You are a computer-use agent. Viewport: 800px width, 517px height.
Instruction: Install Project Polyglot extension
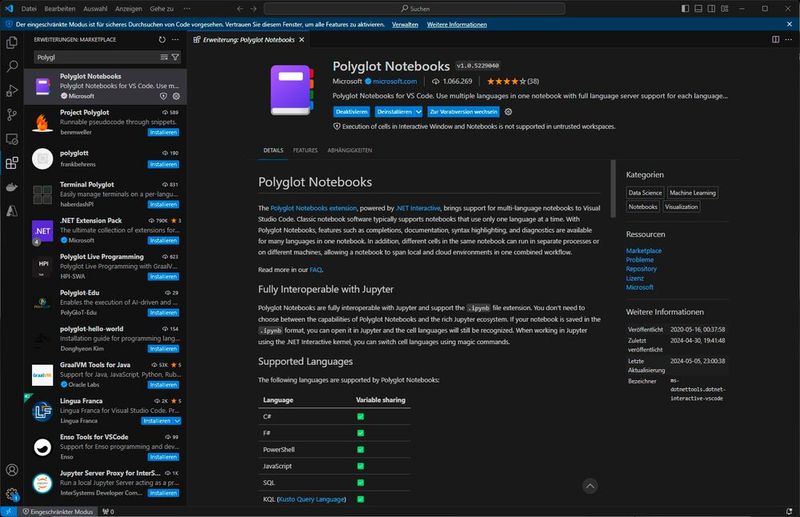[x=163, y=132]
